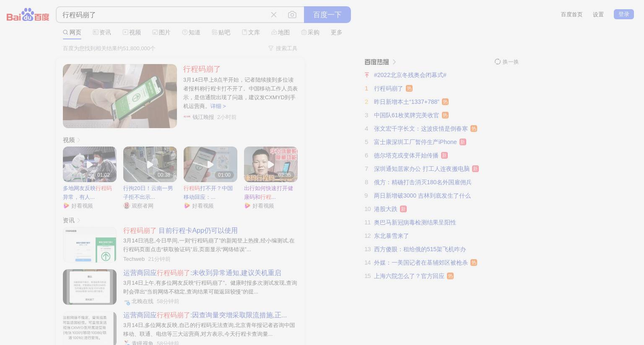The image size is (644, 345).
Task: Open the 图片 tab
Action: click(x=161, y=32)
